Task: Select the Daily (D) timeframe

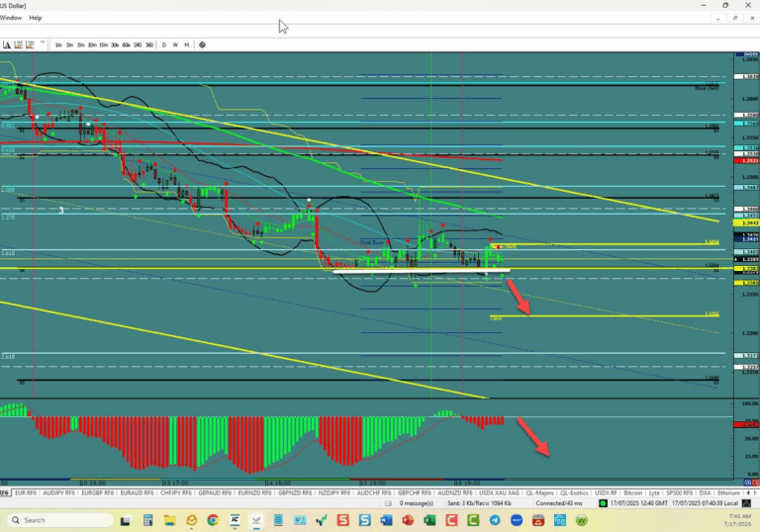Action: pos(164,45)
